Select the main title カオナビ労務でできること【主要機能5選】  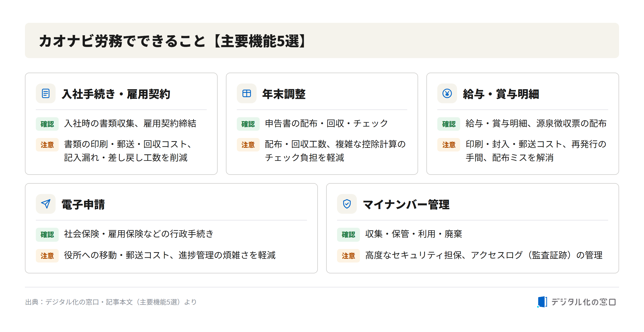[173, 41]
